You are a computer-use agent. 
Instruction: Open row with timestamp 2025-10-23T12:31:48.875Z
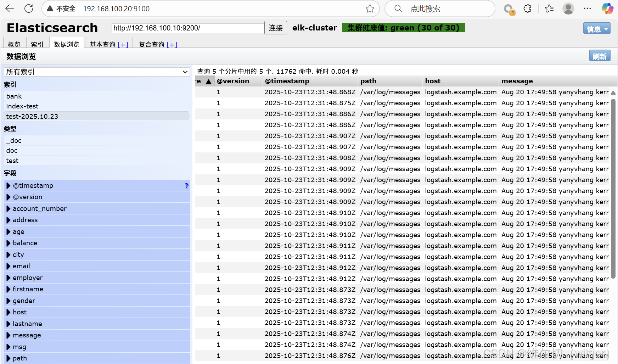(x=402, y=103)
